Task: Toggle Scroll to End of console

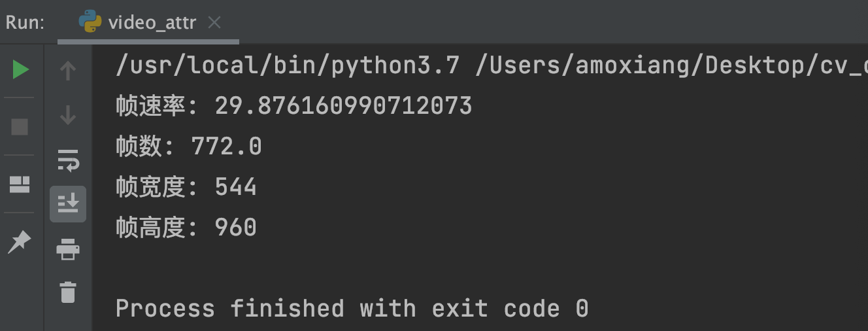Action: [68, 203]
